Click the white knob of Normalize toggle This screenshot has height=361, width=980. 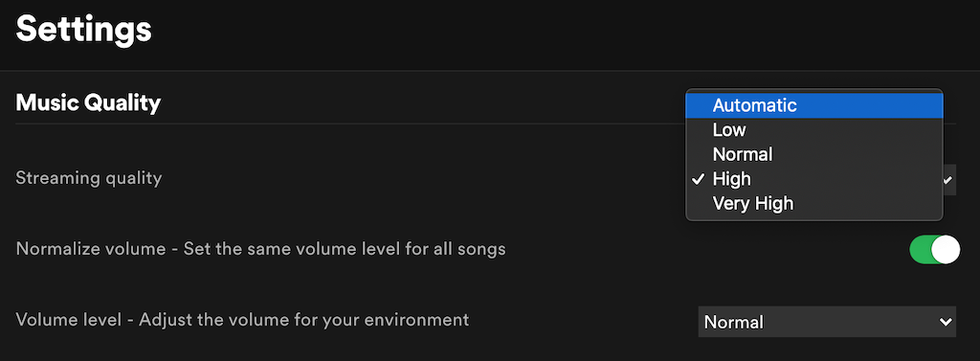(946, 250)
